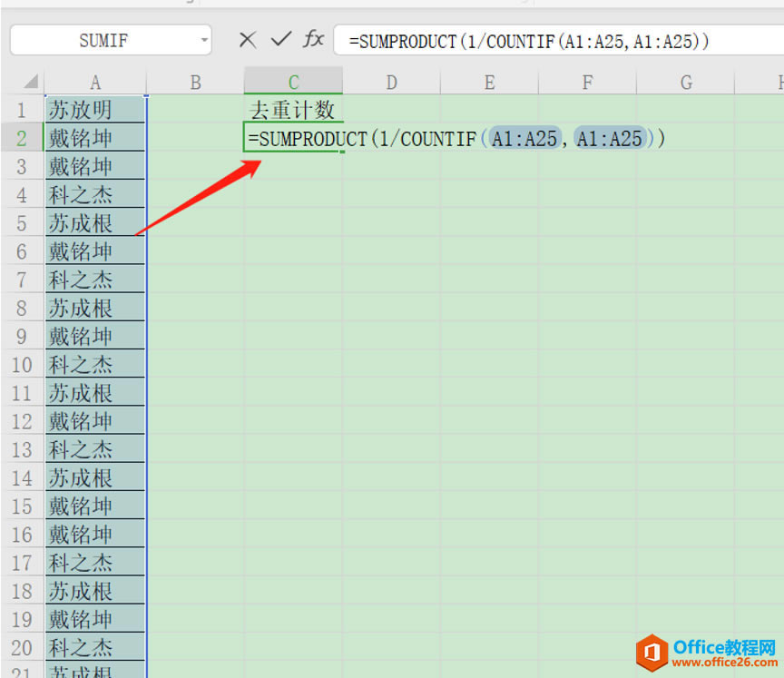
Task: Select row 11 header
Action: pyautogui.click(x=22, y=392)
